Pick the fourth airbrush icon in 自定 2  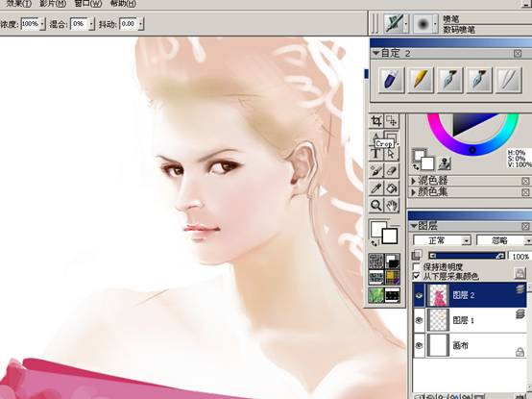pyautogui.click(x=479, y=80)
